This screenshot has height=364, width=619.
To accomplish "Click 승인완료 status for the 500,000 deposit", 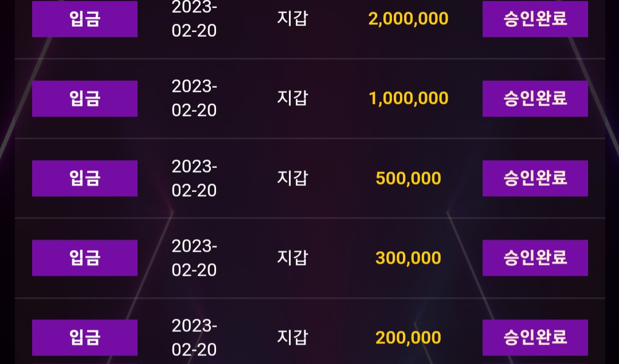I will click(535, 178).
